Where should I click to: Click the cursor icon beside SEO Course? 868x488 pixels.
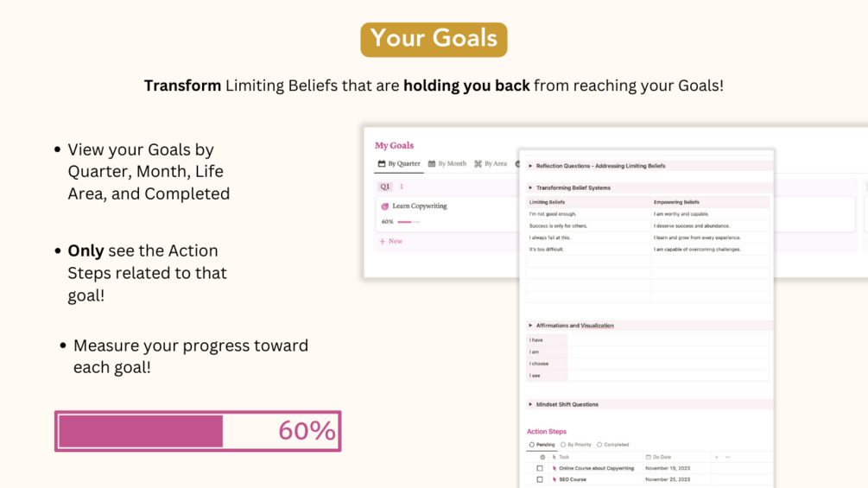554,479
